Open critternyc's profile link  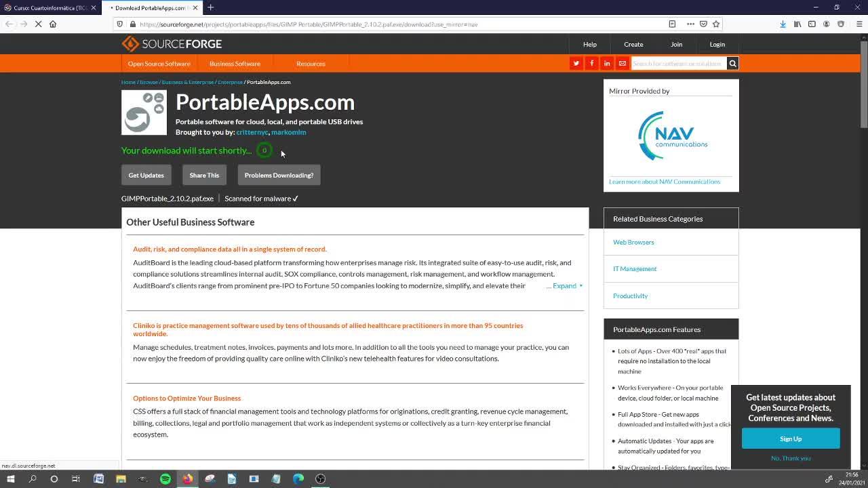252,132
